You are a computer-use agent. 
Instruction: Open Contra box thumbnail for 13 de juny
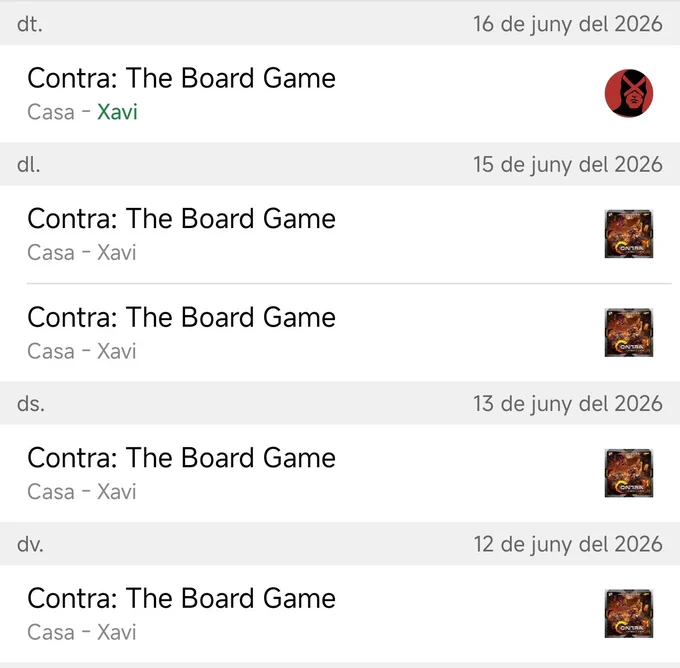(x=628, y=473)
